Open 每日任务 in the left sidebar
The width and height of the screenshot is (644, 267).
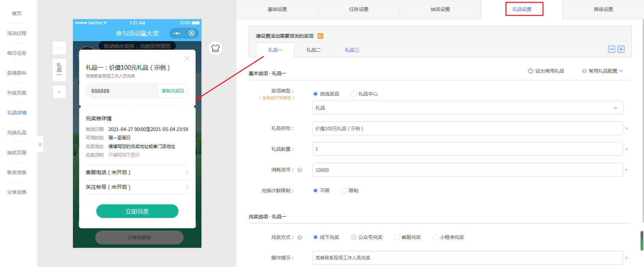click(x=17, y=53)
